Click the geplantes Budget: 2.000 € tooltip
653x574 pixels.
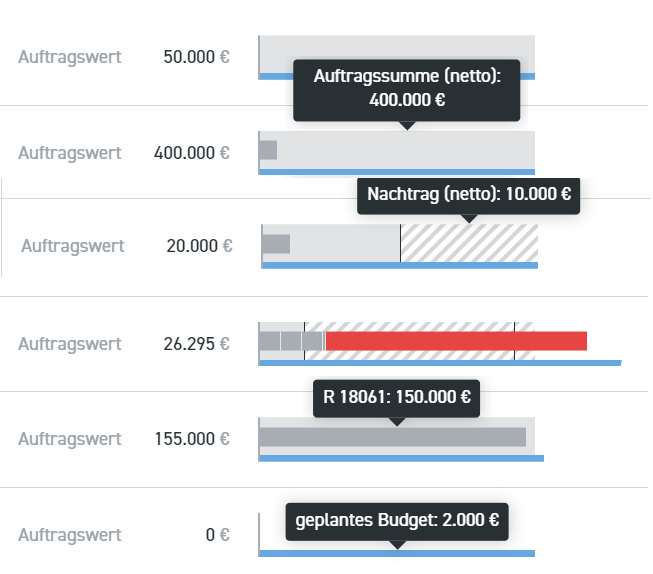click(x=397, y=520)
